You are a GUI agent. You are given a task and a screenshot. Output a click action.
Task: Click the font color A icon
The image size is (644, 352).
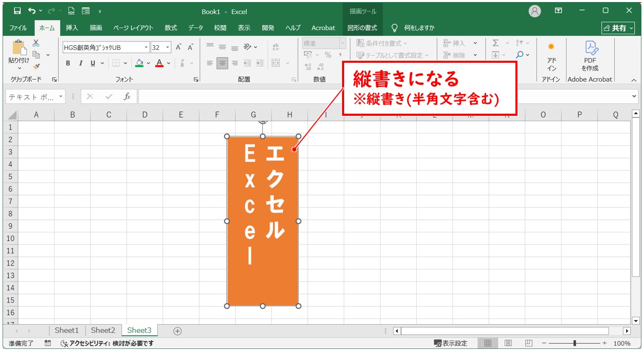(159, 63)
